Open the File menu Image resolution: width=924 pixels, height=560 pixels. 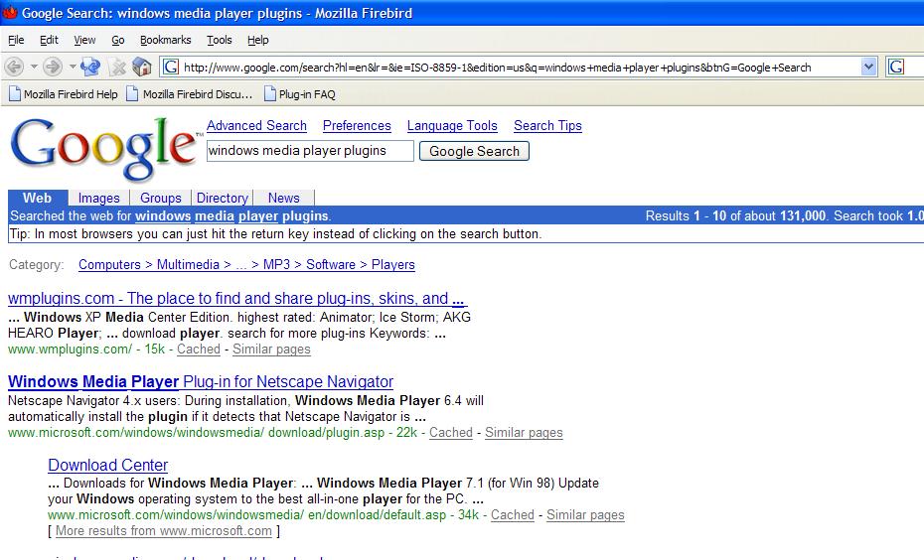[x=16, y=40]
